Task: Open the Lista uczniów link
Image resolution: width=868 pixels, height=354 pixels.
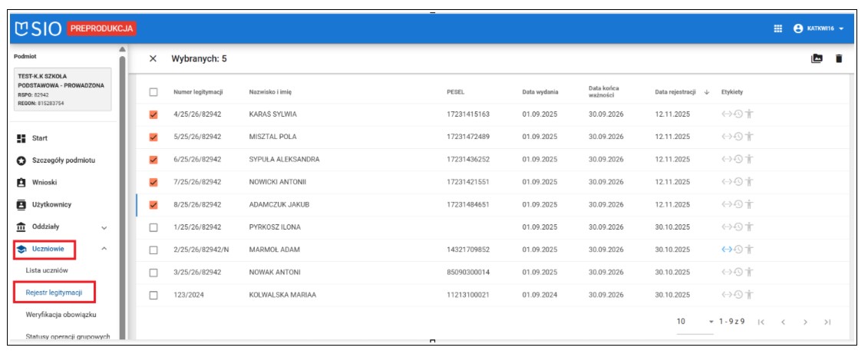Action: [47, 271]
